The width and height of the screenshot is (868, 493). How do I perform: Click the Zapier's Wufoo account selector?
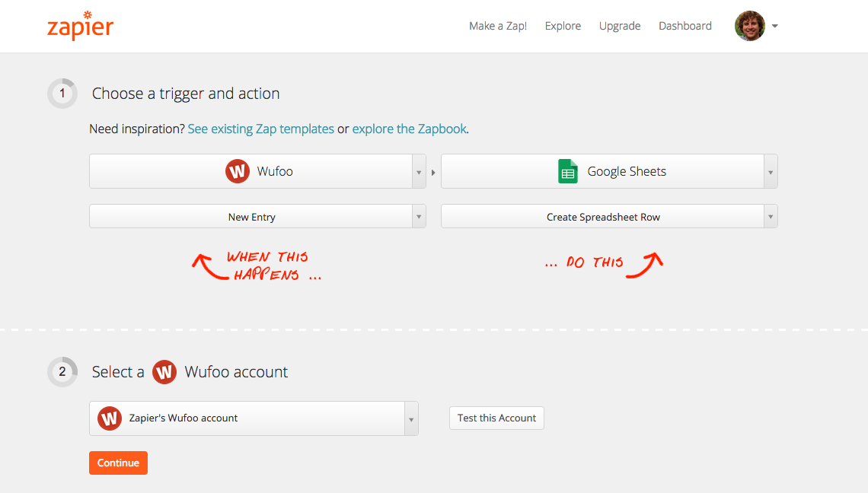click(254, 418)
